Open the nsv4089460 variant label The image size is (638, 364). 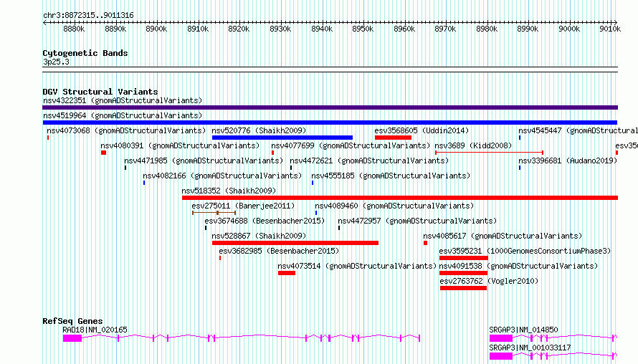tap(394, 206)
